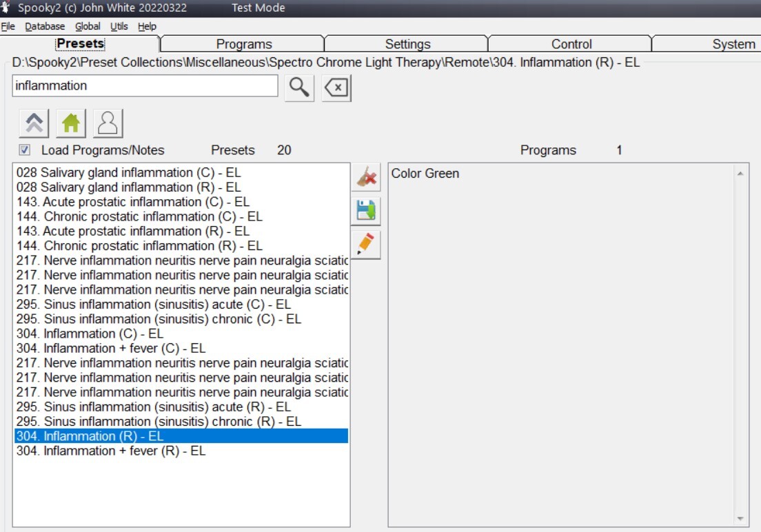Open the File menu
The height and width of the screenshot is (532, 761).
click(x=8, y=26)
